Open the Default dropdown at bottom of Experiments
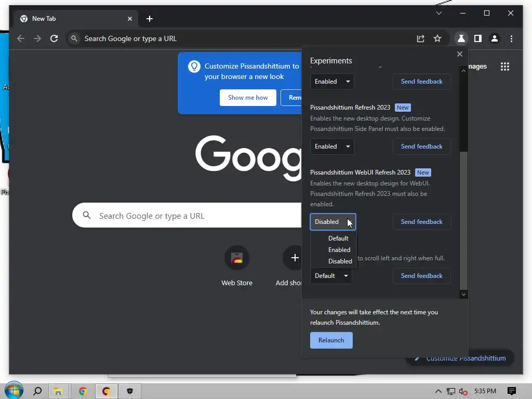532x399 pixels. (x=331, y=276)
